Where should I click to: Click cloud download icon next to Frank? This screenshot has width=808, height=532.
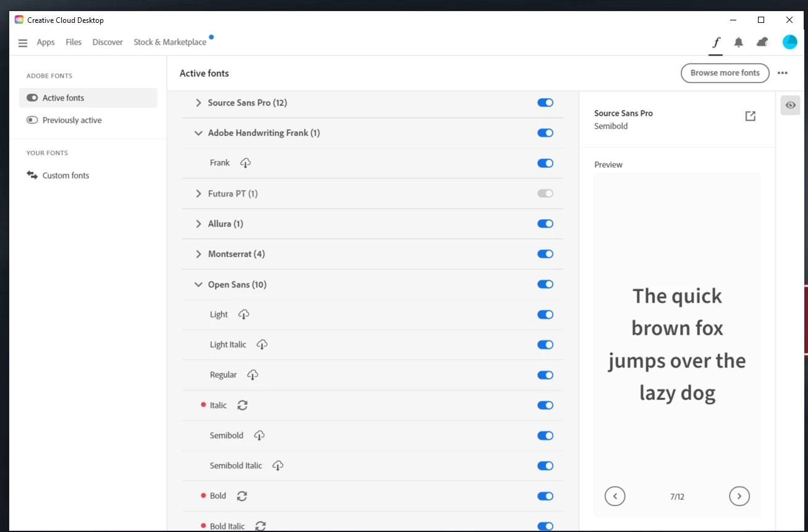245,163
